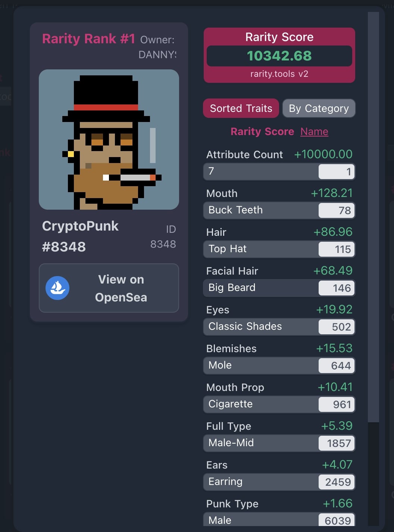
Task: Switch to Sorted Traits tab
Action: coord(241,108)
